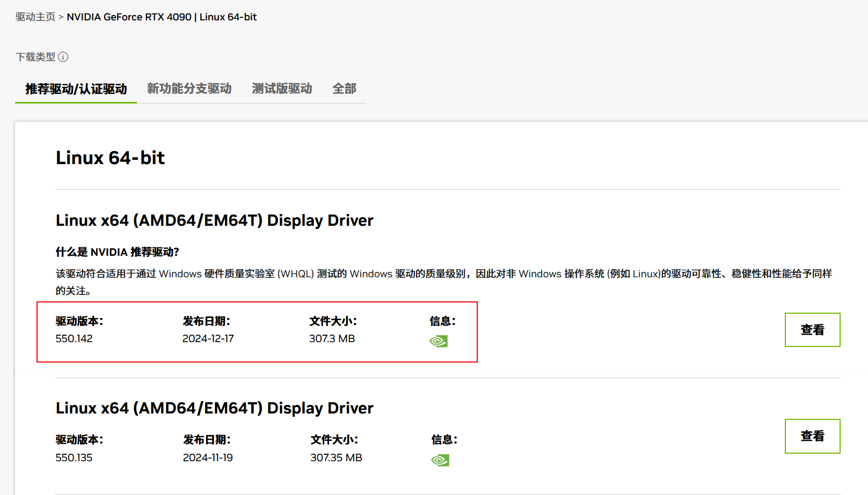Click the Display Driver title above version 550.135

[215, 408]
